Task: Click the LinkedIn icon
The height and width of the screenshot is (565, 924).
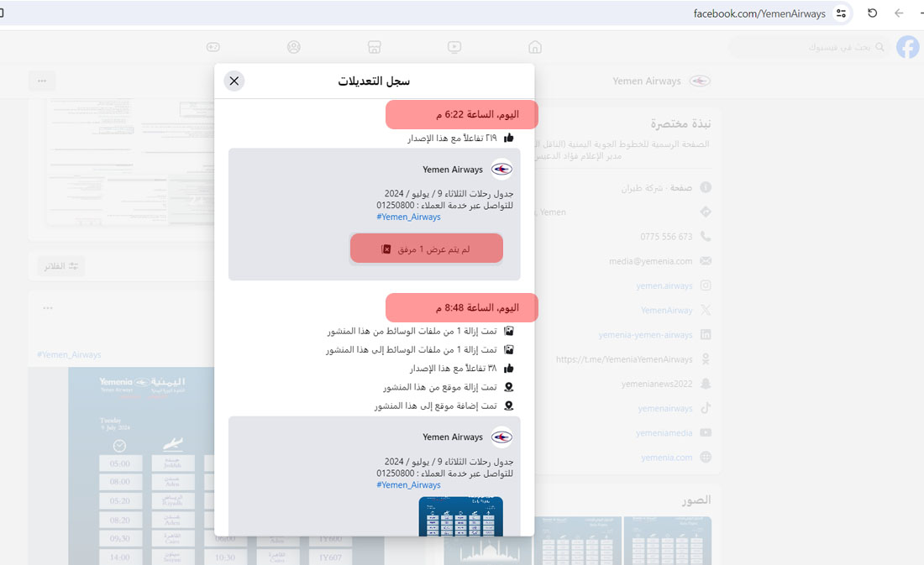Action: pyautogui.click(x=706, y=335)
